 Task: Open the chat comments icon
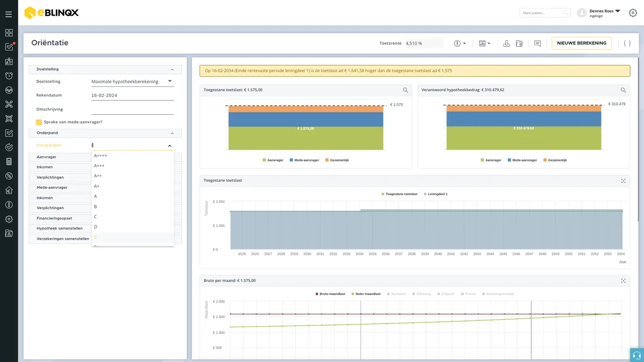tap(537, 43)
